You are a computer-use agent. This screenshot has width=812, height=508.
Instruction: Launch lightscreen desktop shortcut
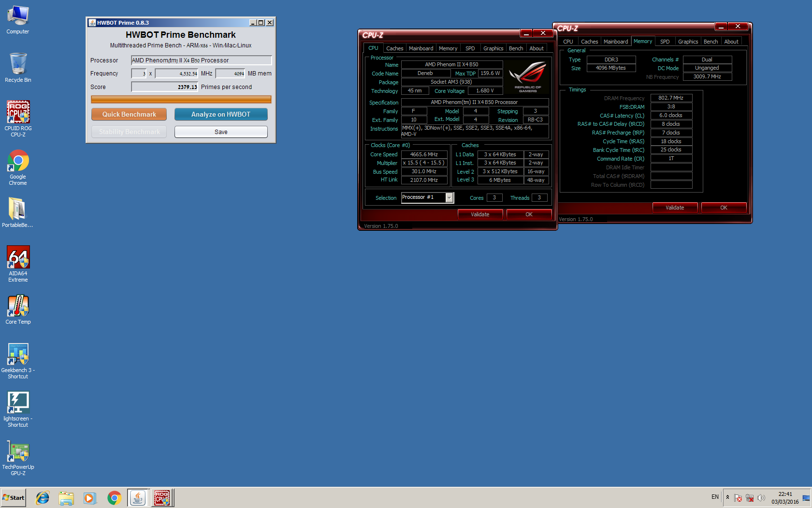click(18, 409)
